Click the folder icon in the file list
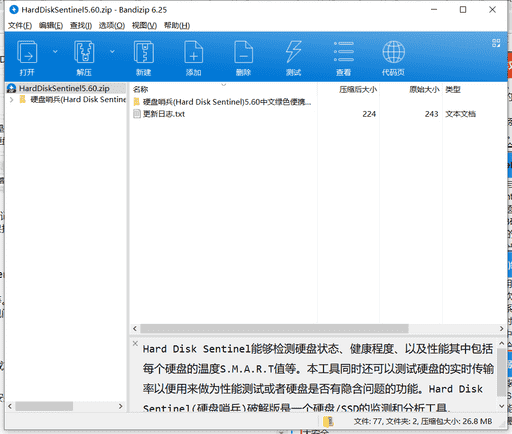The height and width of the screenshot is (434, 512). tap(137, 102)
